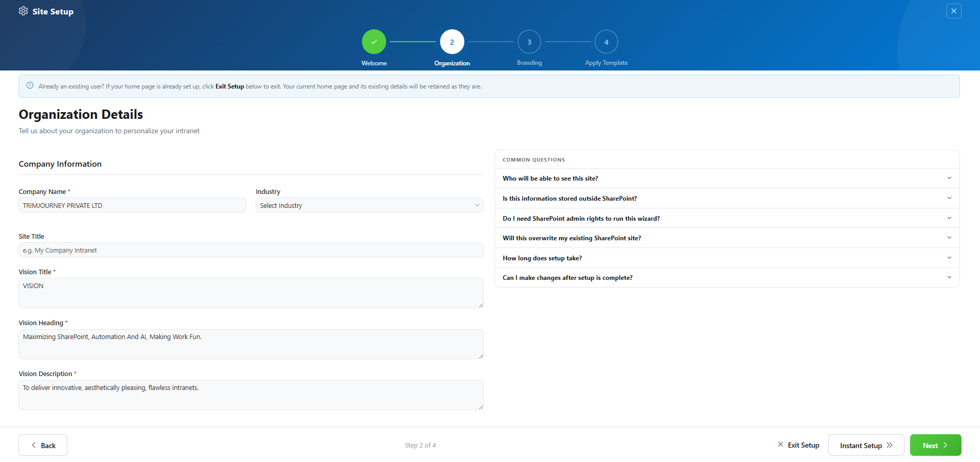Expand 'Will this overwrite my existing SharePoint site?'
Viewport: 980px width, 462px height.
pyautogui.click(x=727, y=238)
